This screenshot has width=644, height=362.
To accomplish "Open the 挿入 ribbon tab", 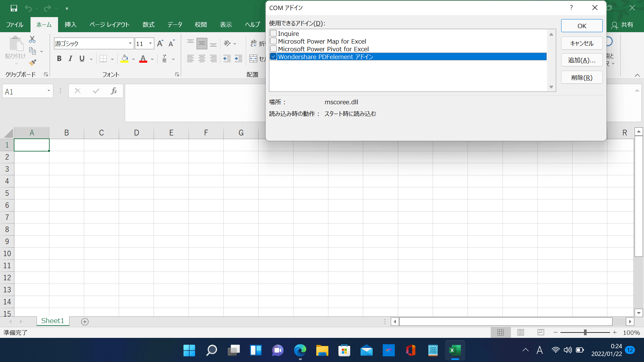I will pos(70,24).
